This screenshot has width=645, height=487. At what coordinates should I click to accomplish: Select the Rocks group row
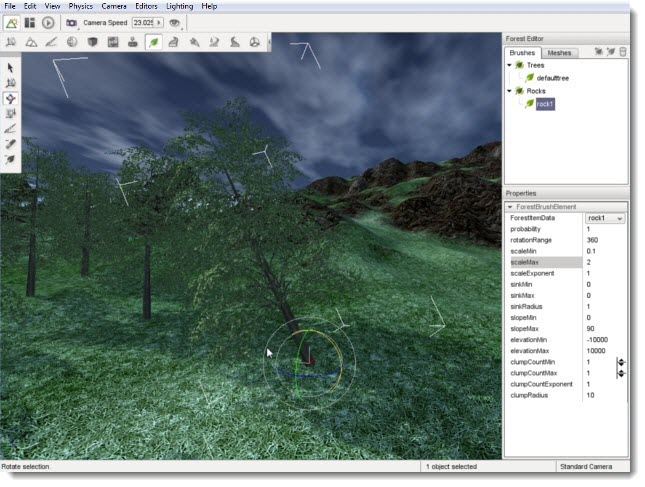point(536,91)
